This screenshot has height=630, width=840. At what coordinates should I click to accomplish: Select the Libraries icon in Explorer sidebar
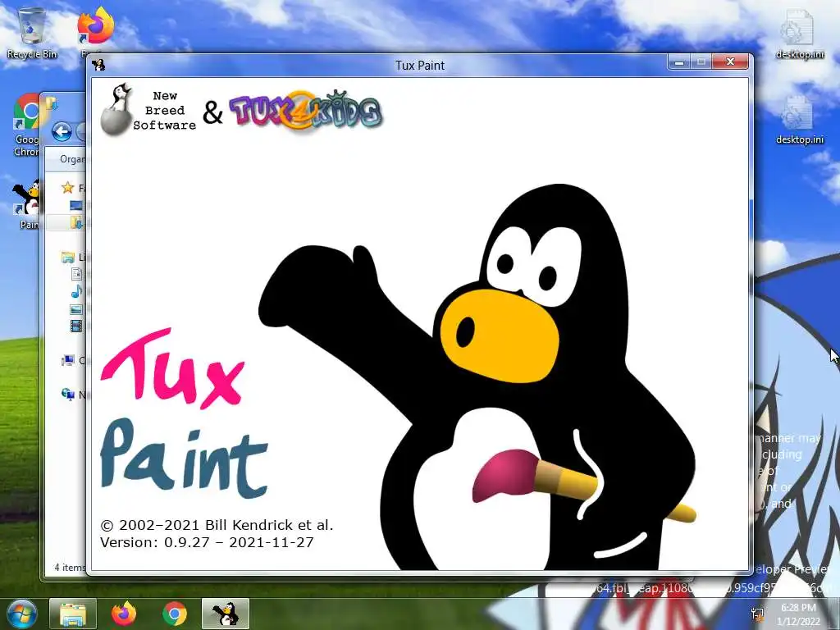[68, 257]
